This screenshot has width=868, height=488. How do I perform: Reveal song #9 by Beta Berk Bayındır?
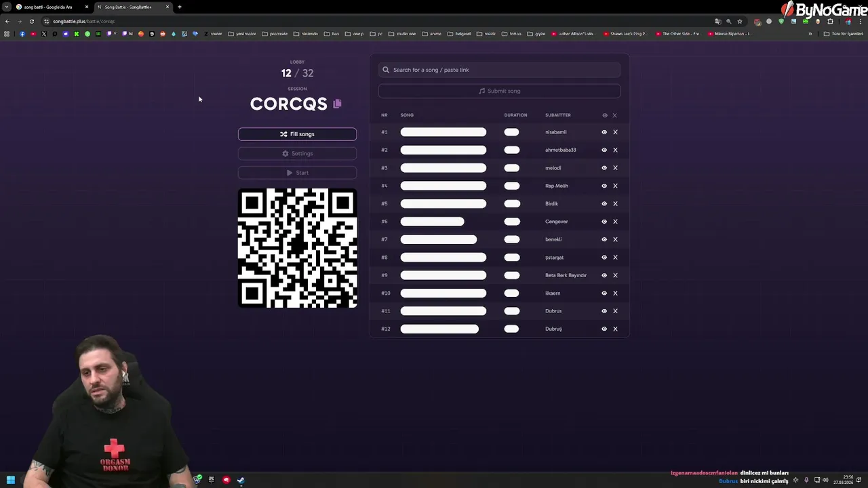(x=604, y=275)
